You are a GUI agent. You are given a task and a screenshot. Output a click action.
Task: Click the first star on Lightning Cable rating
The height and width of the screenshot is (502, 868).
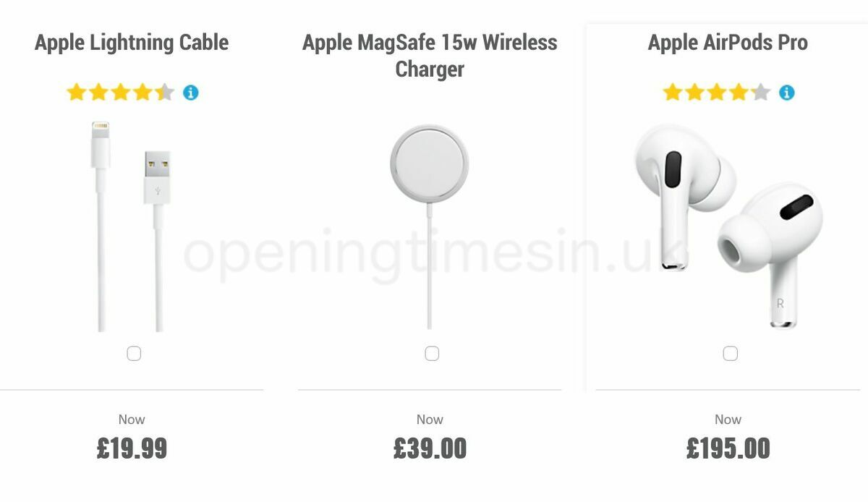click(77, 91)
